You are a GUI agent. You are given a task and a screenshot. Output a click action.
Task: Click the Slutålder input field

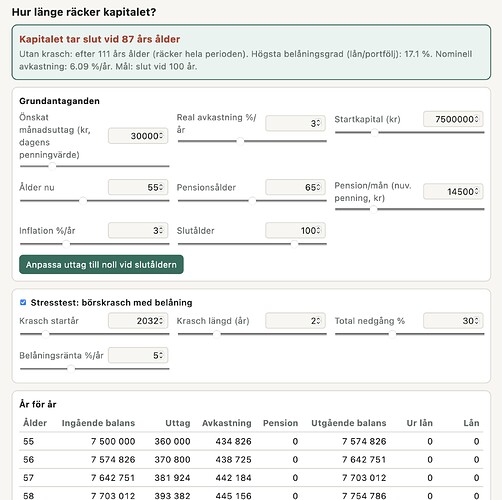(x=295, y=230)
